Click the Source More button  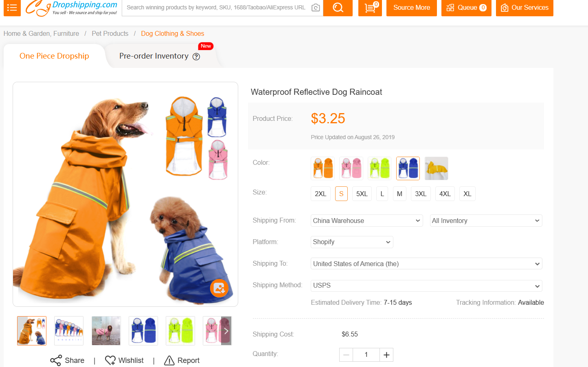(411, 7)
